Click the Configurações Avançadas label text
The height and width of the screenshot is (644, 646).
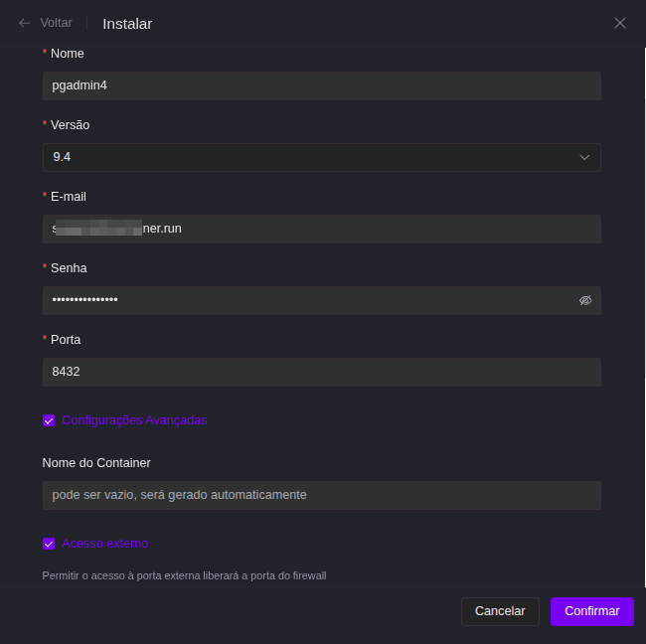point(134,420)
